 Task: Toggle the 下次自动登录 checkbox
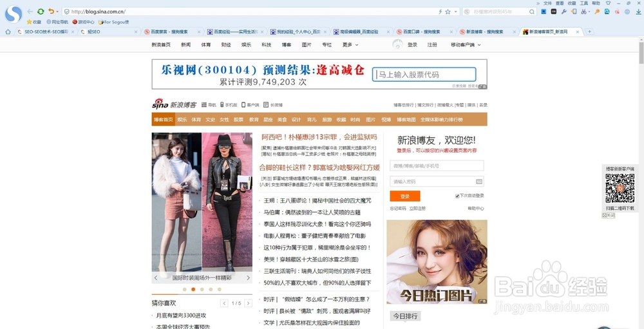pyautogui.click(x=457, y=196)
